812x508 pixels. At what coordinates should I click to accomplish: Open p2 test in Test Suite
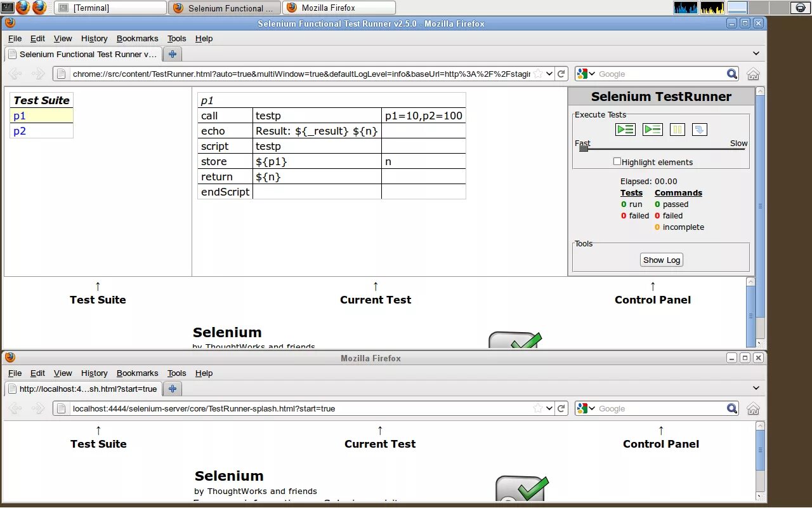click(x=20, y=131)
